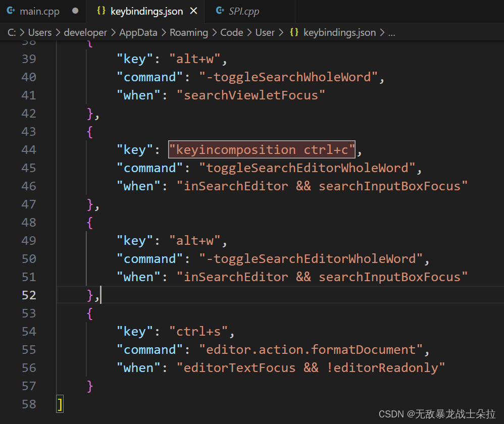Image resolution: width=504 pixels, height=424 pixels.
Task: Click the when value on line 51
Action: pos(322,277)
